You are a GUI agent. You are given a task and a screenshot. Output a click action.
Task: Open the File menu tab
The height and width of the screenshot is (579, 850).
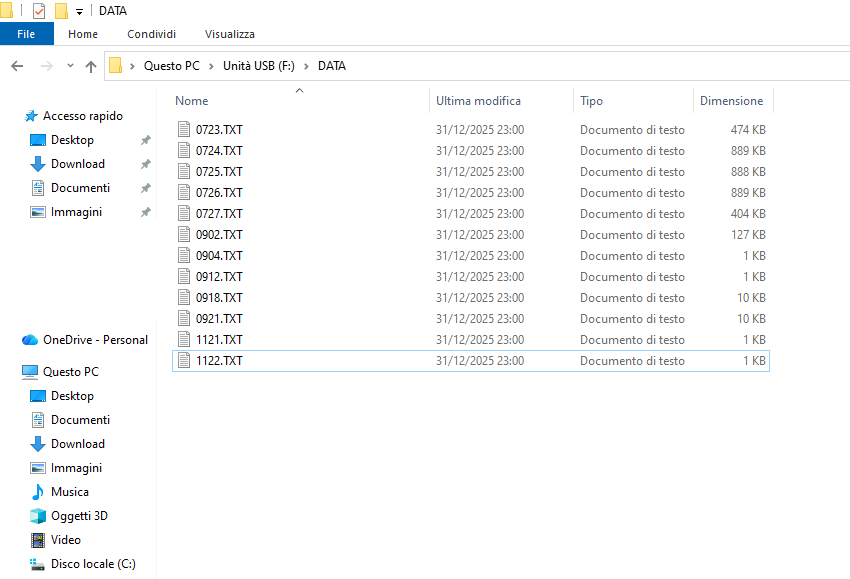[x=26, y=34]
